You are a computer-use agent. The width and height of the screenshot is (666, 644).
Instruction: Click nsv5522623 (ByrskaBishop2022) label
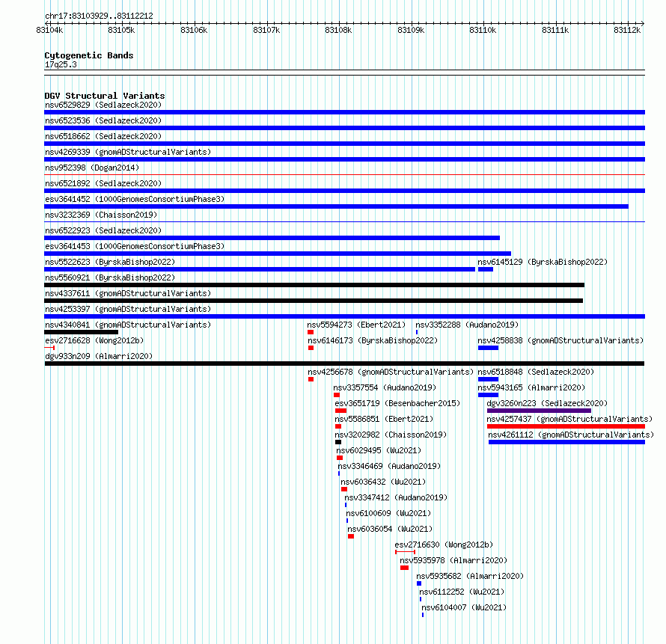click(110, 262)
